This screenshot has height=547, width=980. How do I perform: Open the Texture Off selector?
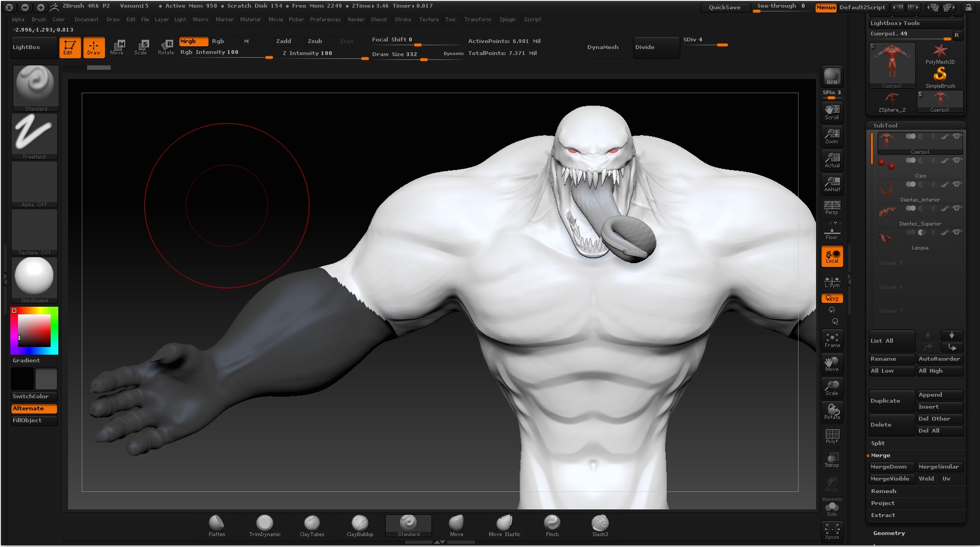coord(34,232)
